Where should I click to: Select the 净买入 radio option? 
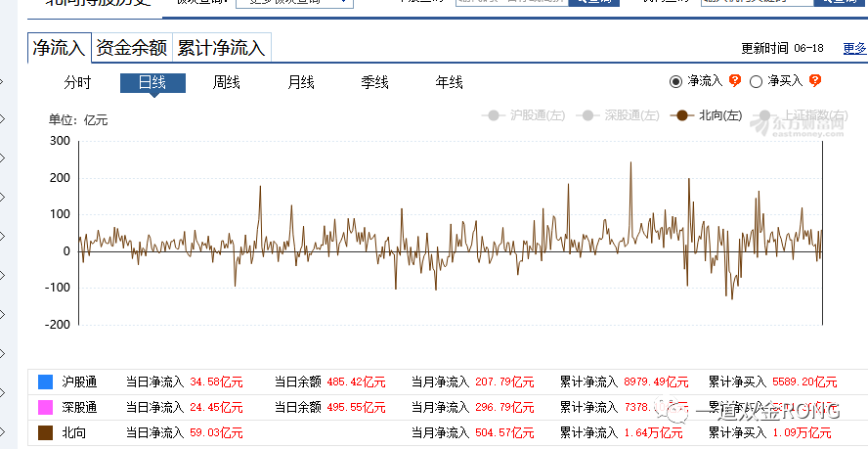point(756,82)
